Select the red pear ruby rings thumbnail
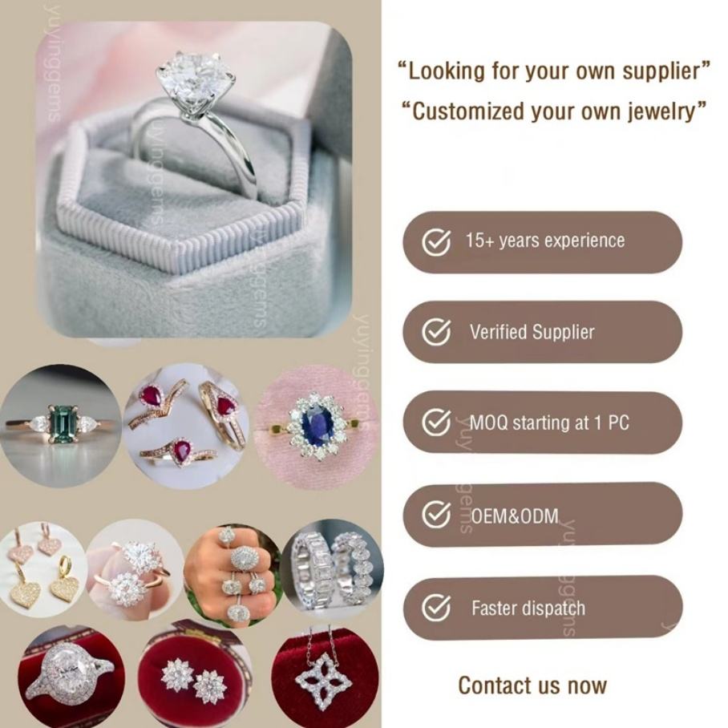Viewport: 728px width, 728px height. coord(186,427)
